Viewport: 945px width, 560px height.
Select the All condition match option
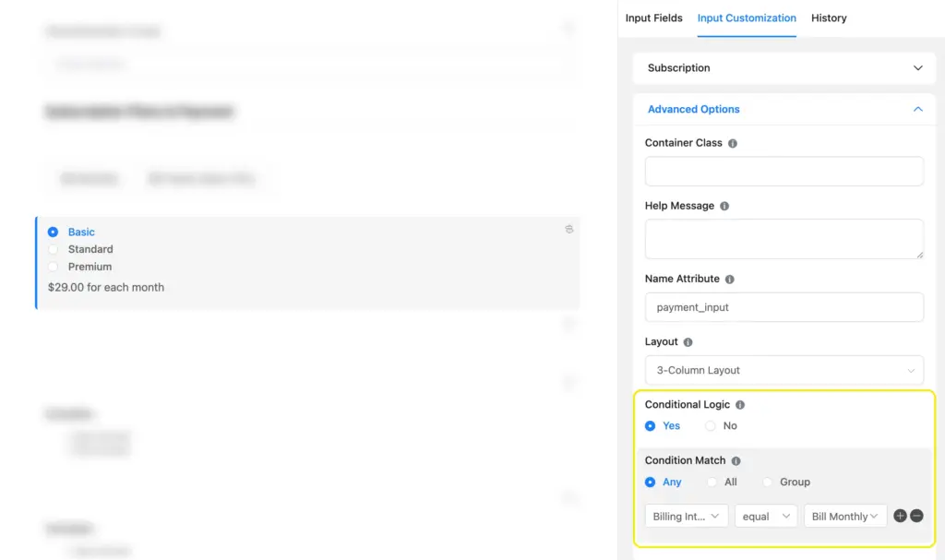(x=712, y=483)
